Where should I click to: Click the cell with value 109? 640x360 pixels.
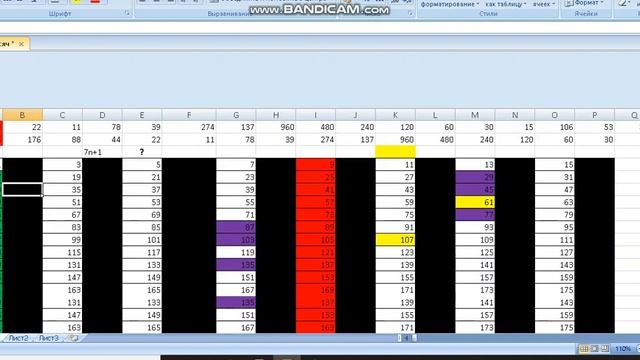475,240
